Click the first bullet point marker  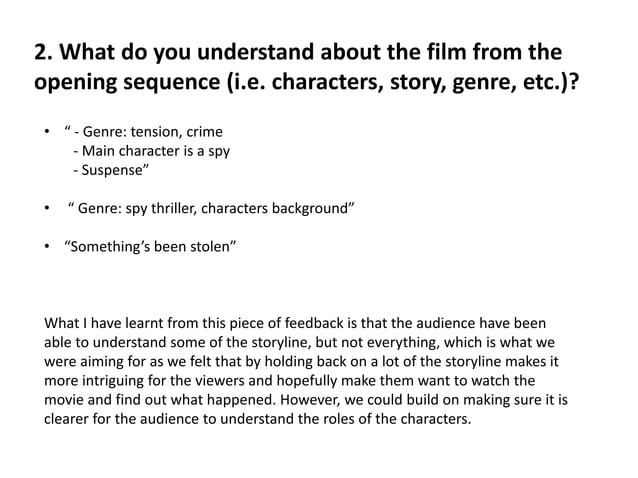point(47,133)
